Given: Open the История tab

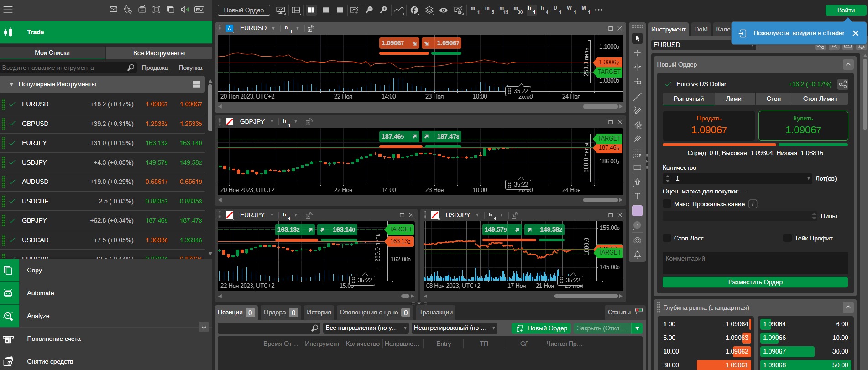Looking at the screenshot, I should (x=319, y=313).
